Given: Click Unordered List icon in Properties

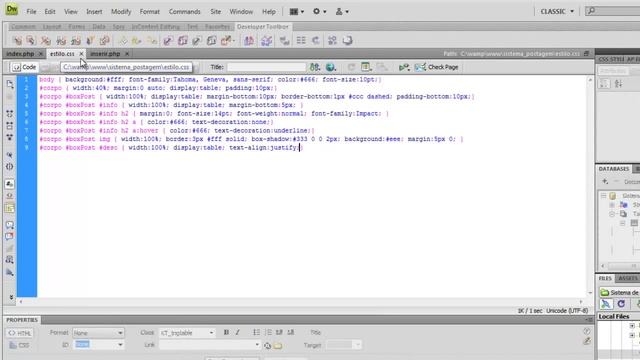Looking at the screenshot, I should pos(256,333).
